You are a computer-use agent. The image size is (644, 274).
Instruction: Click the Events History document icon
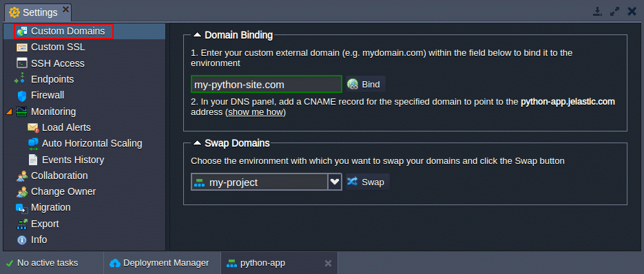33,160
